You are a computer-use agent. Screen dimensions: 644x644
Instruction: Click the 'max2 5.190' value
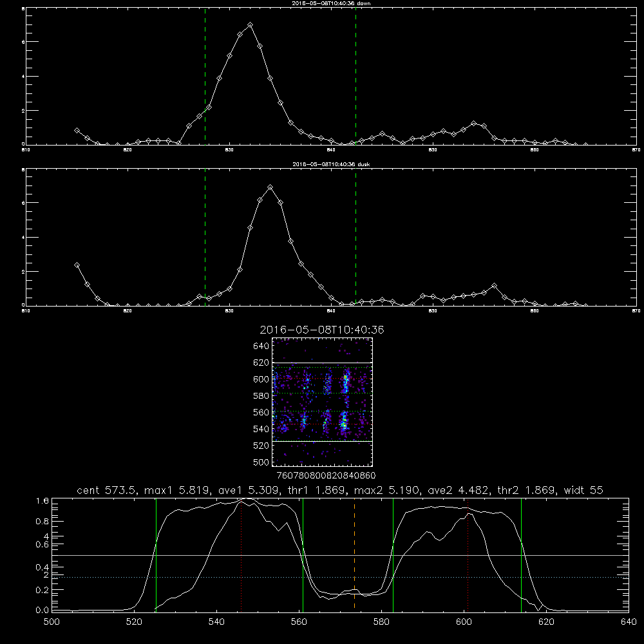tap(386, 490)
